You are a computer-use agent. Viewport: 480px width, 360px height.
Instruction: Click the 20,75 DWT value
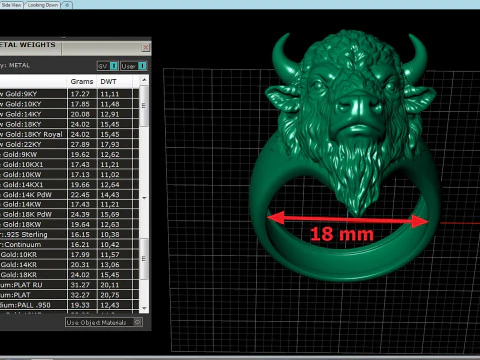click(110, 295)
